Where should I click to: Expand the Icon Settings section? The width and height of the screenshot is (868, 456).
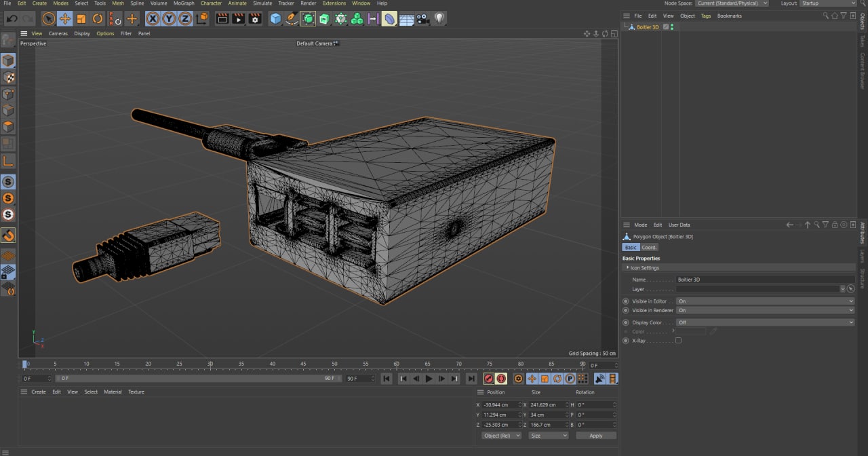click(644, 268)
